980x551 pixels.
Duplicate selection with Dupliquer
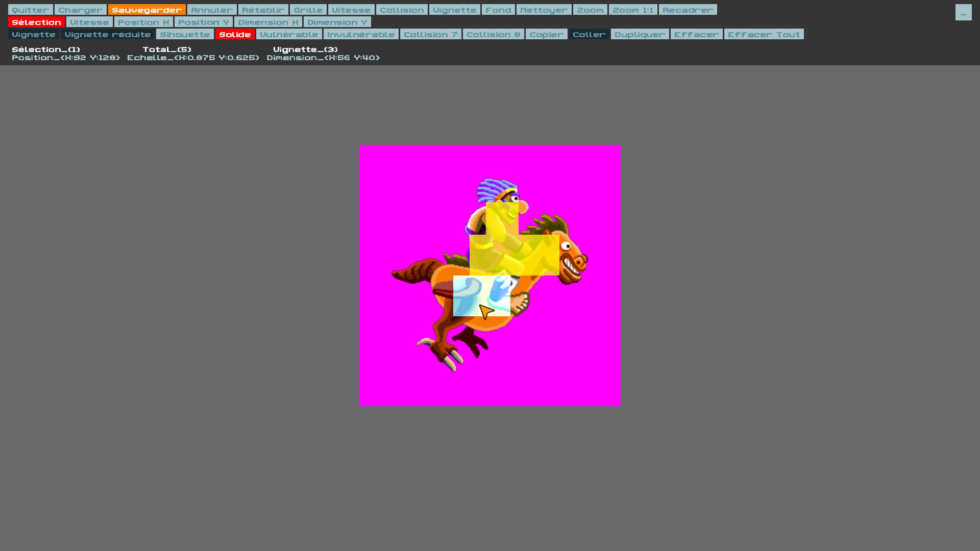[x=640, y=34]
